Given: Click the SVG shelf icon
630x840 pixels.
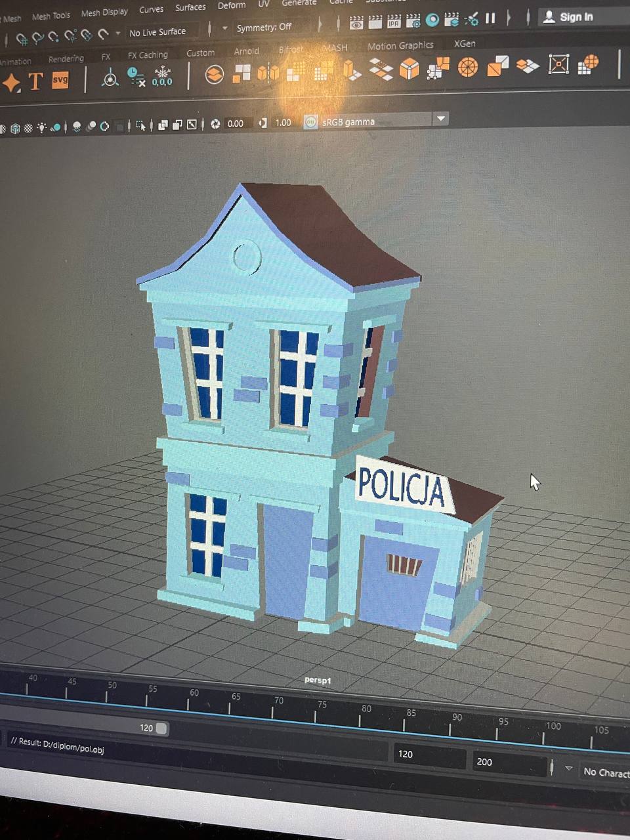Looking at the screenshot, I should (60, 80).
